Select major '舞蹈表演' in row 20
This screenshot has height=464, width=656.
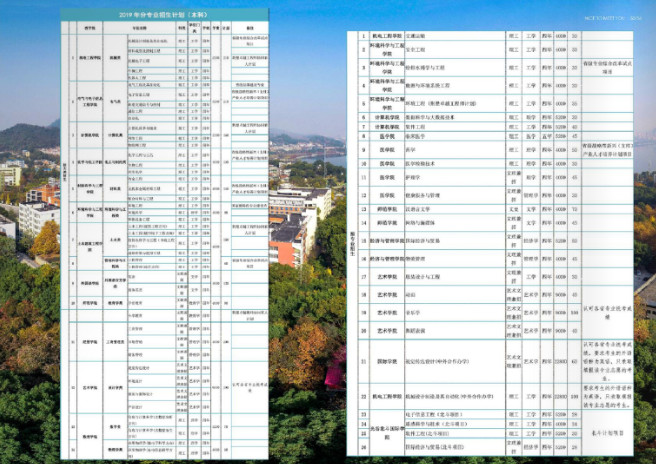[x=415, y=331]
